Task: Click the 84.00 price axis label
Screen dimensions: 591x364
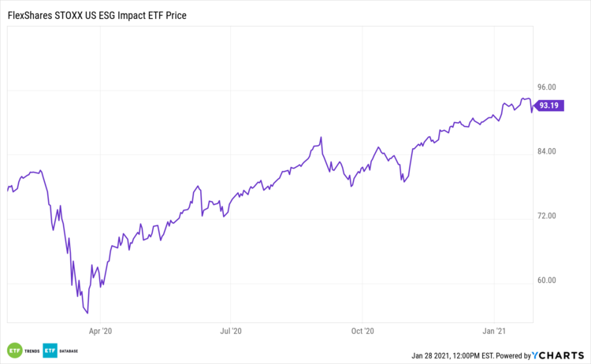Action: pyautogui.click(x=546, y=151)
